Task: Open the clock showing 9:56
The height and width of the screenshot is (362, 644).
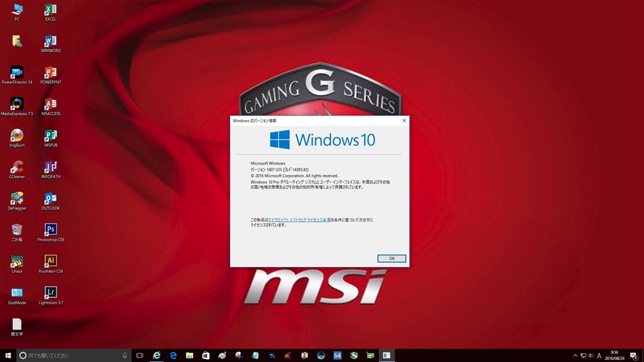Action: (x=614, y=356)
